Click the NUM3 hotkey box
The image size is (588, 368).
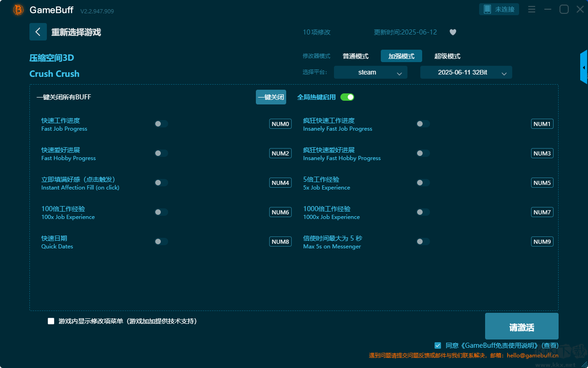[542, 153]
